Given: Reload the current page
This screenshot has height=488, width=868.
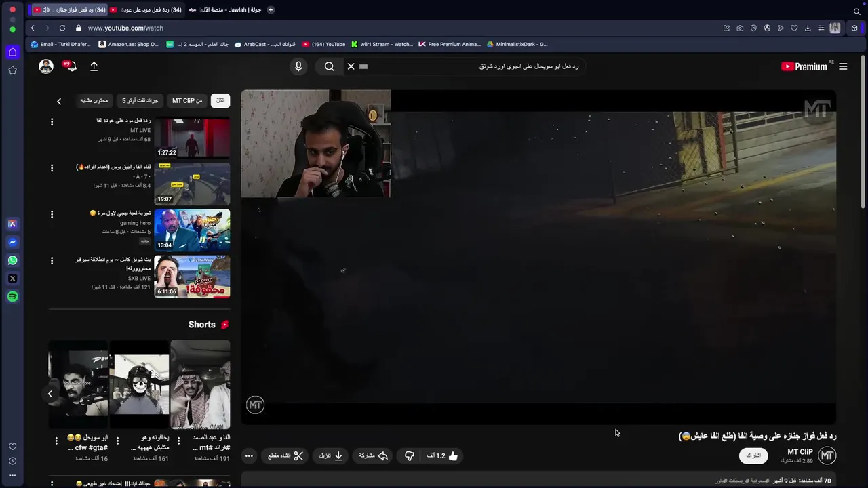Looking at the screenshot, I should 62,28.
